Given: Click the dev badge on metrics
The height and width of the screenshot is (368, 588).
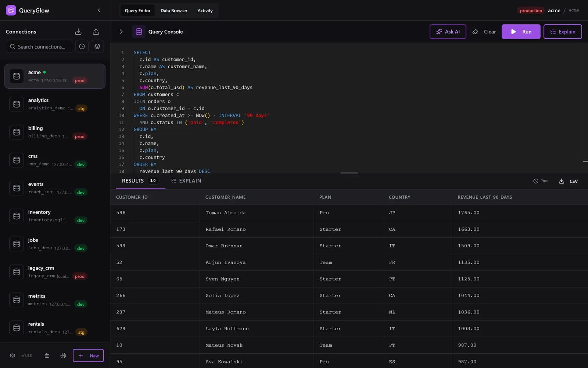Looking at the screenshot, I should [81, 304].
